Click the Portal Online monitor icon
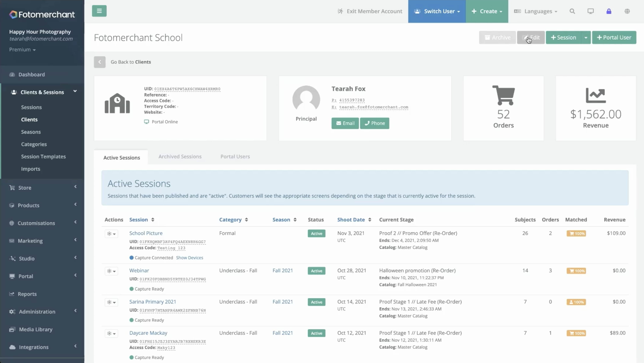This screenshot has width=644, height=363. [x=147, y=122]
